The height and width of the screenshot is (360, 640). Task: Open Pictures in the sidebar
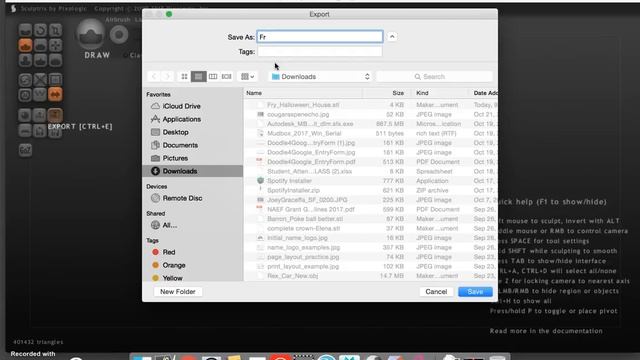tap(193, 158)
